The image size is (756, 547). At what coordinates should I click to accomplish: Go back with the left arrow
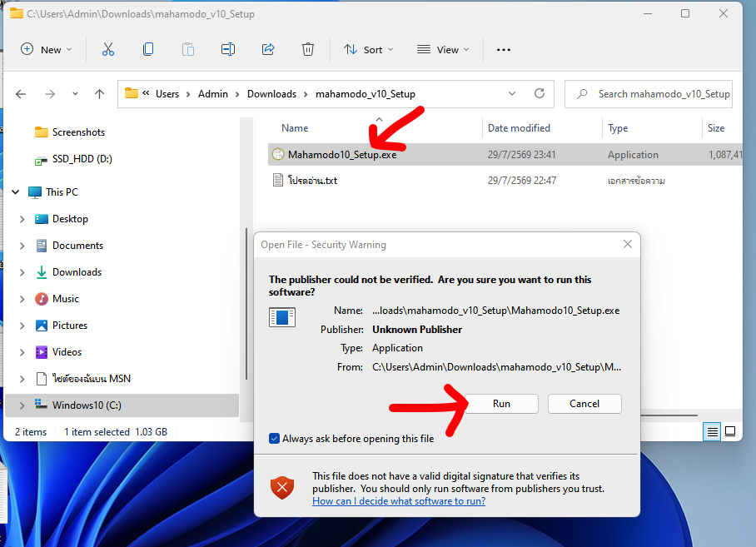(21, 94)
